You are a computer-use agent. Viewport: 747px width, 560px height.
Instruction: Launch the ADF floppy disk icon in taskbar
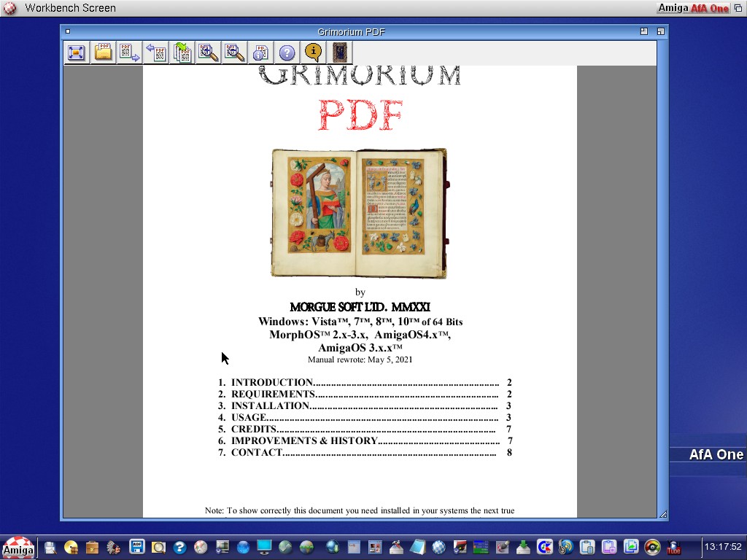[136, 547]
